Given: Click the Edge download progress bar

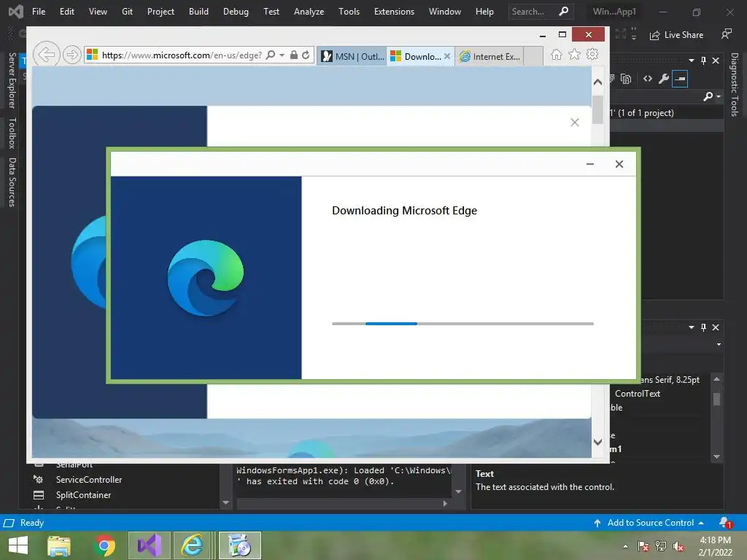Looking at the screenshot, I should point(462,324).
